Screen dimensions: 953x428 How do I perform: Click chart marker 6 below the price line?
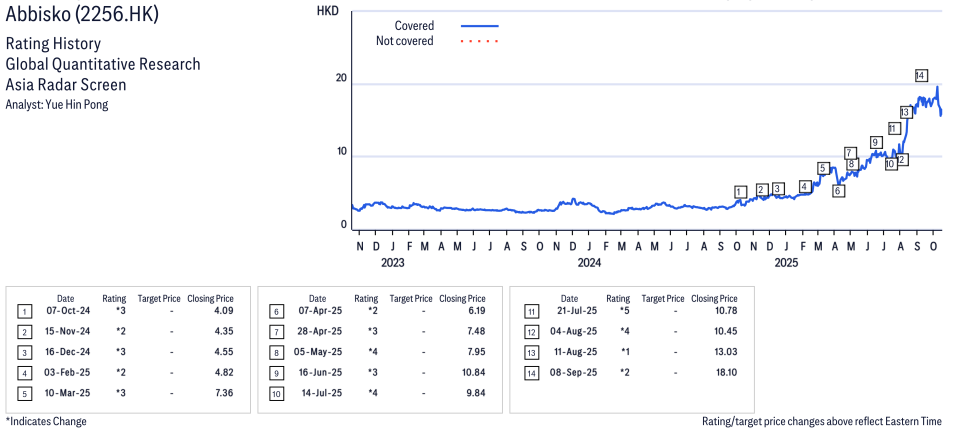(x=838, y=190)
